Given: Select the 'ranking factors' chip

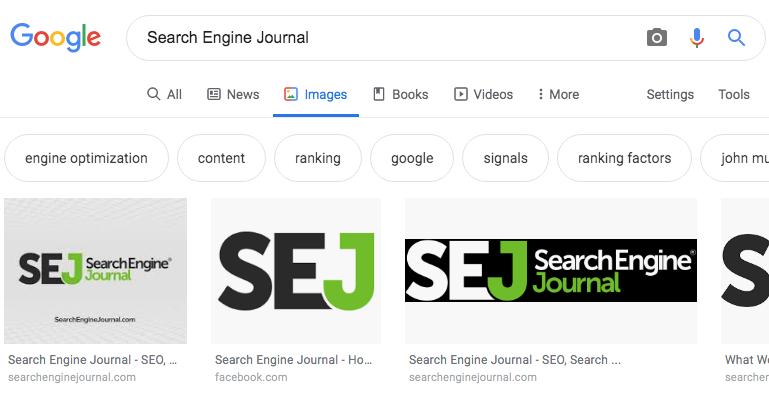Looking at the screenshot, I should pos(624,158).
